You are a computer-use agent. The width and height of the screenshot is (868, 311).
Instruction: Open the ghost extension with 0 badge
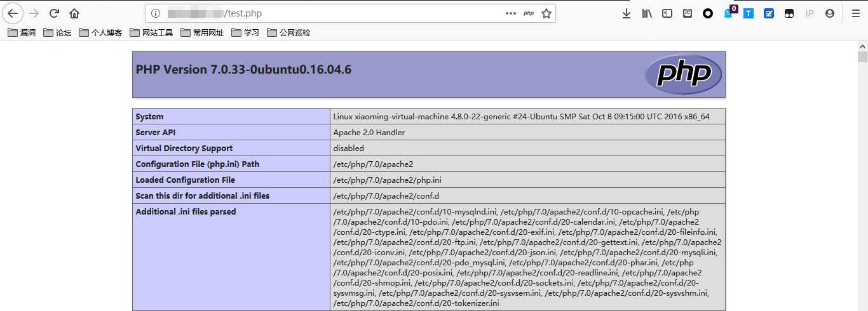click(729, 12)
